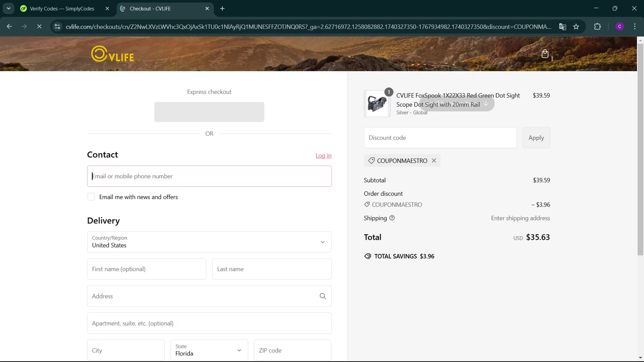Click the TOTAL SAVINGS $3.96 text
This screenshot has width=644, height=362.
pyautogui.click(x=404, y=256)
